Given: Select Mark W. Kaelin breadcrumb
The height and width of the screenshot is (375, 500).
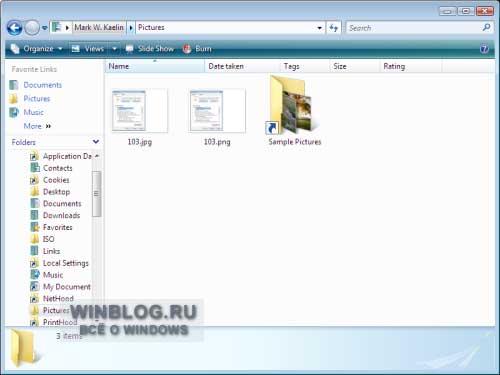Looking at the screenshot, I should click(99, 27).
